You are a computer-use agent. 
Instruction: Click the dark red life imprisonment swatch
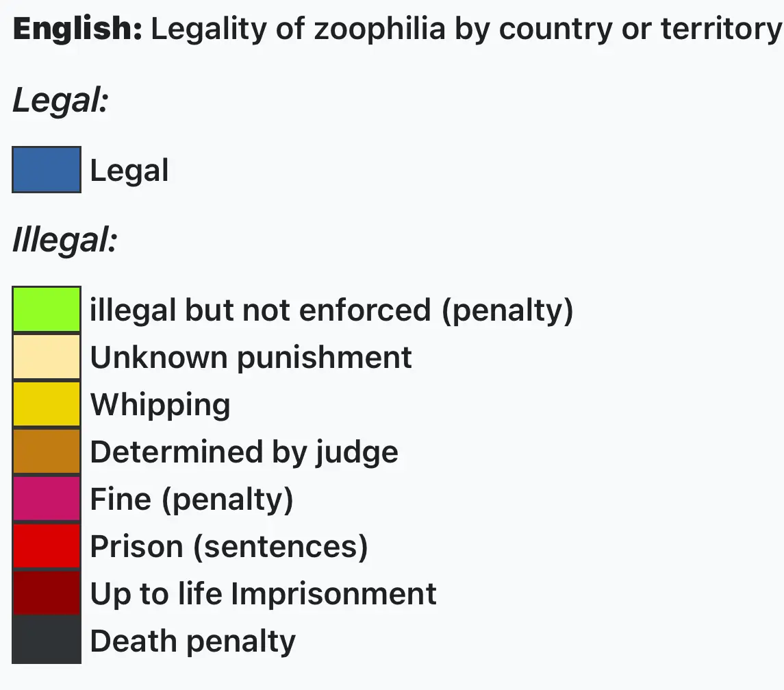(x=47, y=593)
